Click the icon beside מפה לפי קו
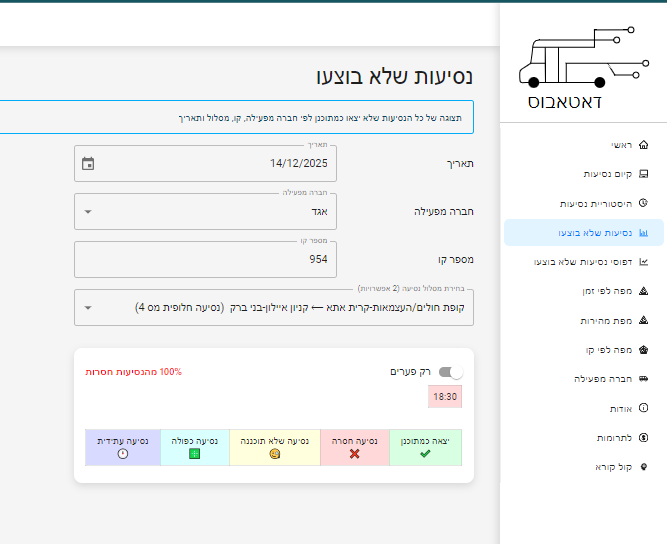 [x=643, y=350]
